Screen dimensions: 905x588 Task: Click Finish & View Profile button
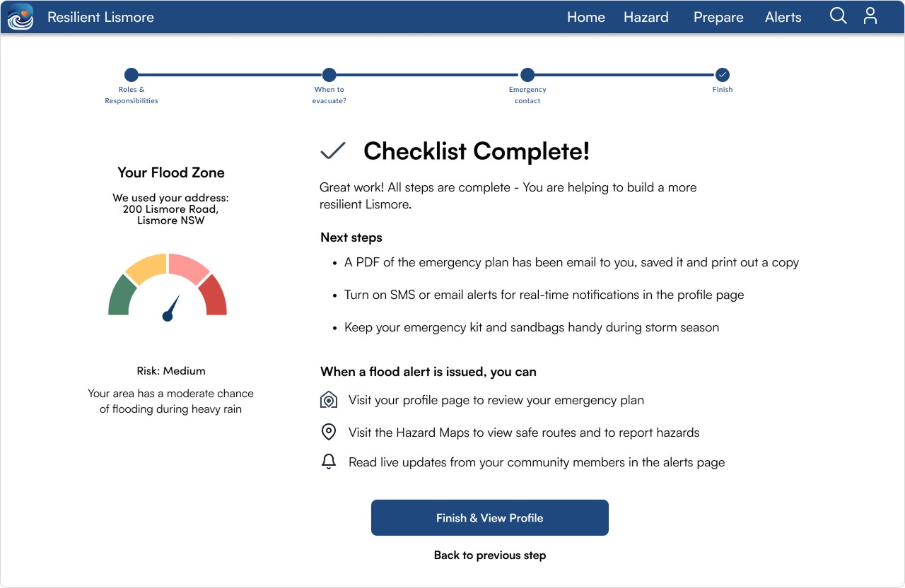pyautogui.click(x=490, y=517)
